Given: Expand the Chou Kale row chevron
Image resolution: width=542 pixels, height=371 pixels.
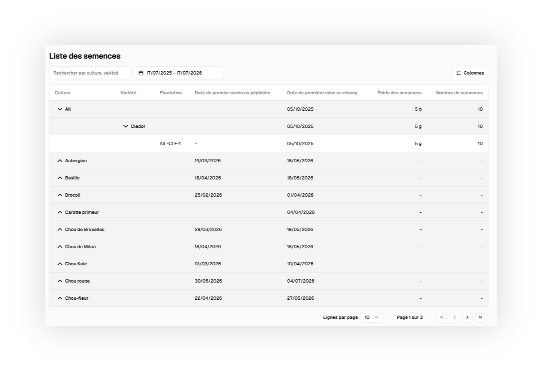Looking at the screenshot, I should click(x=59, y=264).
